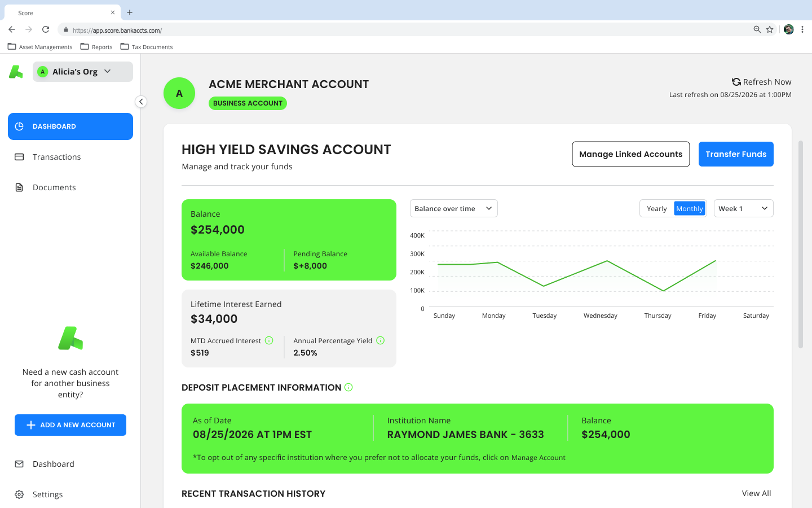Screen dimensions: 812x508
Task: Click the browser address bar URL
Action: click(117, 30)
